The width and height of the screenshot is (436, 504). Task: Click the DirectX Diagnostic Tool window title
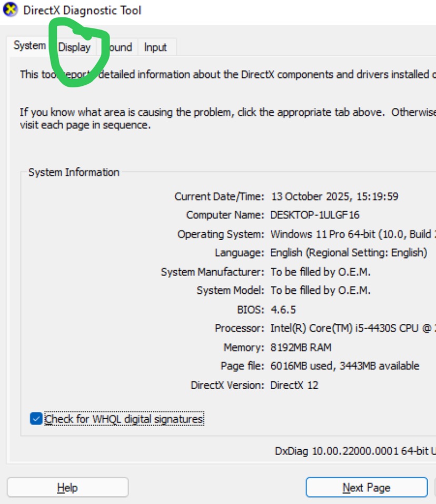(82, 11)
